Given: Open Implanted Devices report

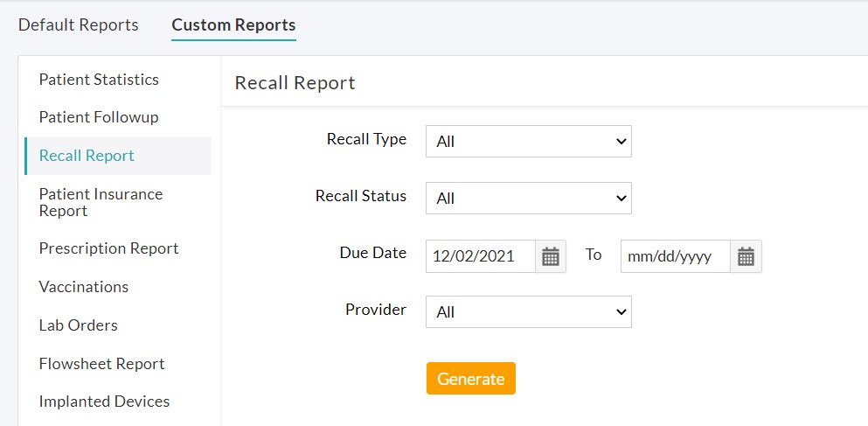Looking at the screenshot, I should [x=104, y=402].
